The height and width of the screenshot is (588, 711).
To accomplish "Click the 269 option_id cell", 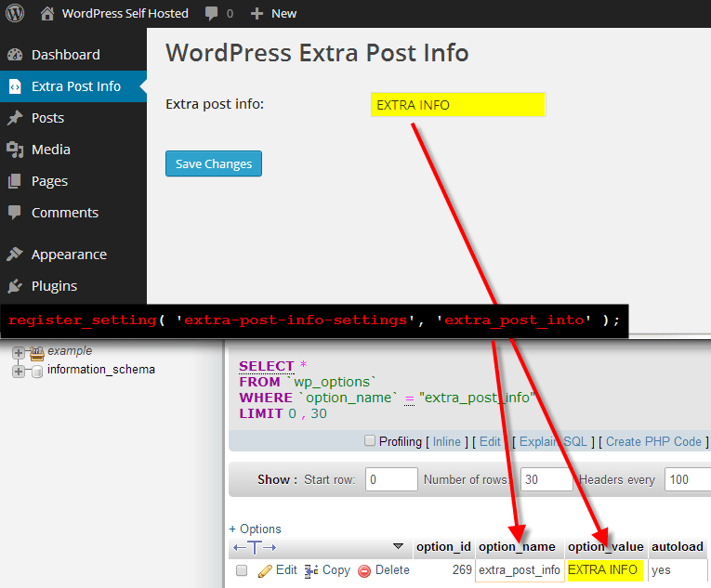I will [x=462, y=569].
